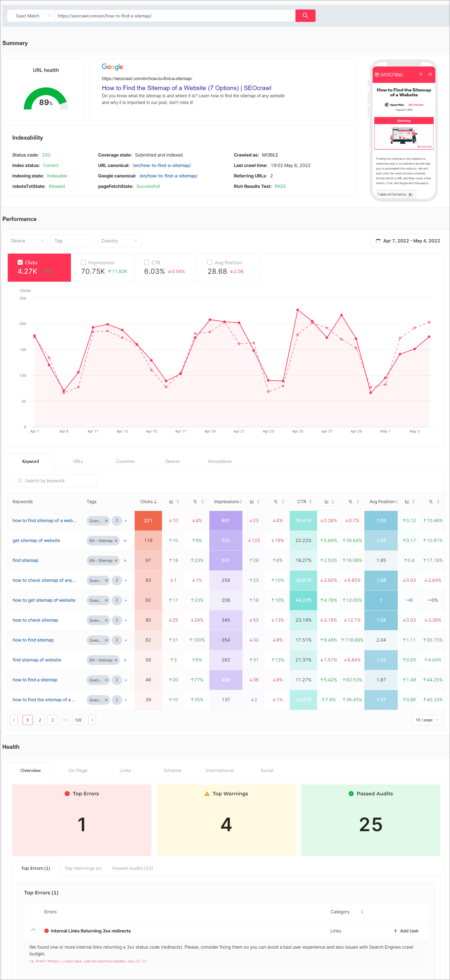Open the Schema health tab
Screen dimensions: 450x980
coord(172,770)
